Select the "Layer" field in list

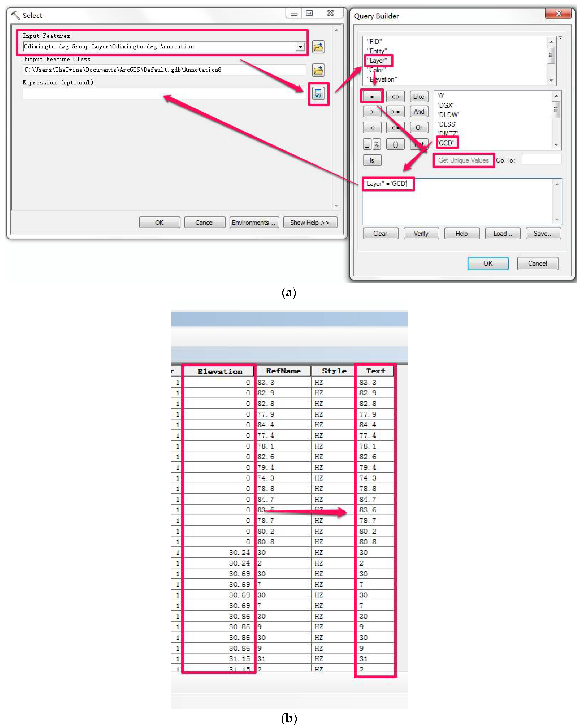(x=377, y=61)
